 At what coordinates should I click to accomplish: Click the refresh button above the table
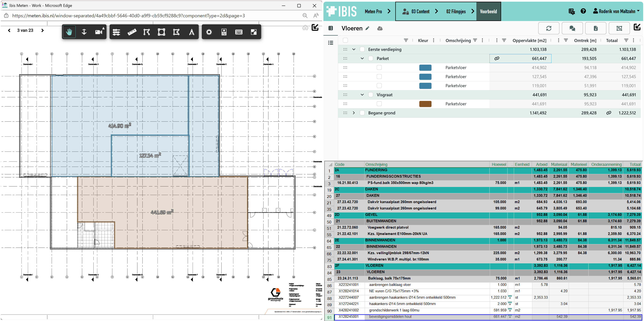[548, 28]
